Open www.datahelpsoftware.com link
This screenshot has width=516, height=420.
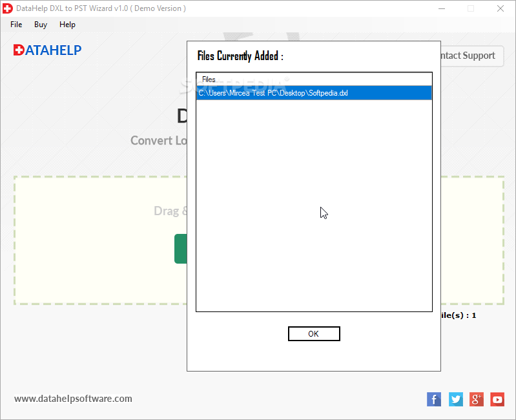click(x=73, y=399)
